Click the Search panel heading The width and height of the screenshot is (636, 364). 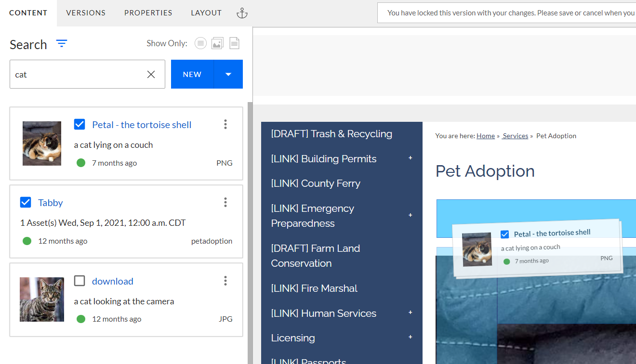point(28,44)
